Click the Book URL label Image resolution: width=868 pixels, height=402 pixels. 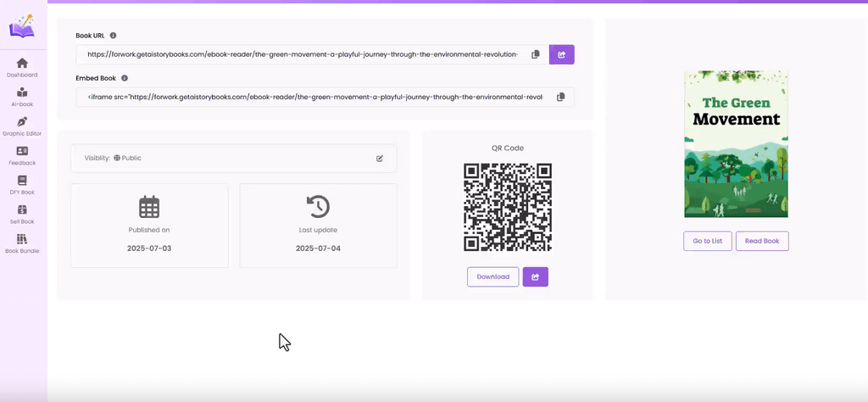(90, 36)
